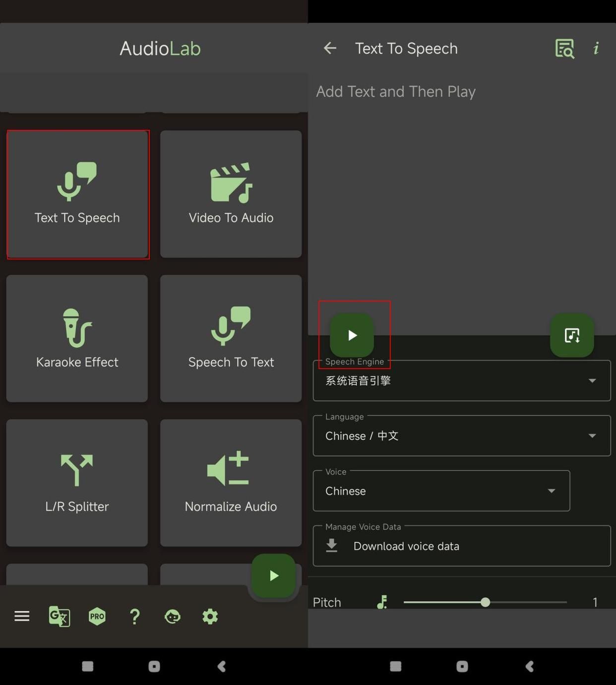The image size is (616, 685).
Task: Tap the Pitch value '1'
Action: point(595,602)
